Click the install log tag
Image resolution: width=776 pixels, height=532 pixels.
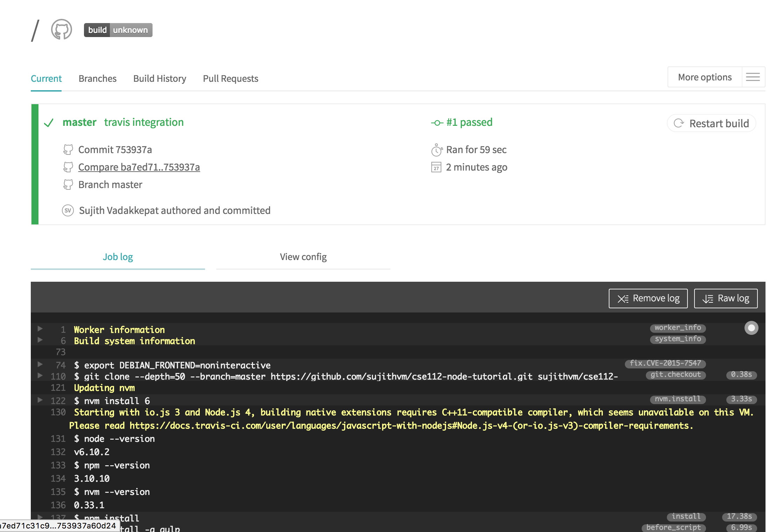point(686,517)
